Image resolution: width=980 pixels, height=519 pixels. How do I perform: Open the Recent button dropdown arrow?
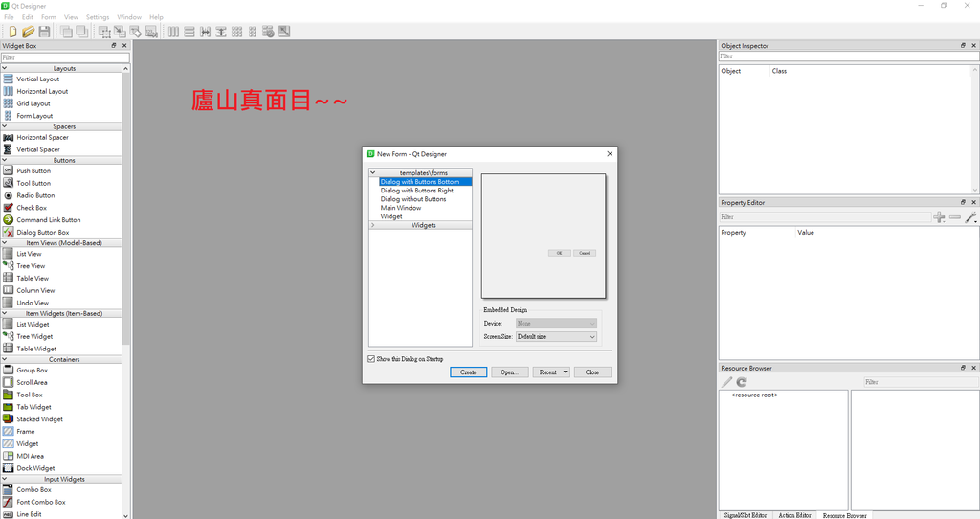pyautogui.click(x=565, y=372)
